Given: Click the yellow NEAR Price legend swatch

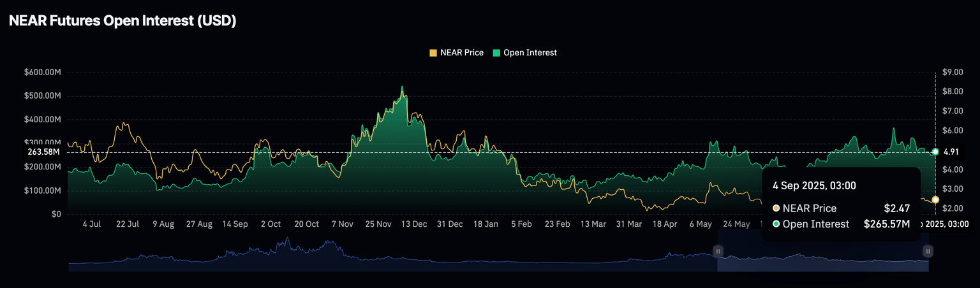Looking at the screenshot, I should pos(433,53).
